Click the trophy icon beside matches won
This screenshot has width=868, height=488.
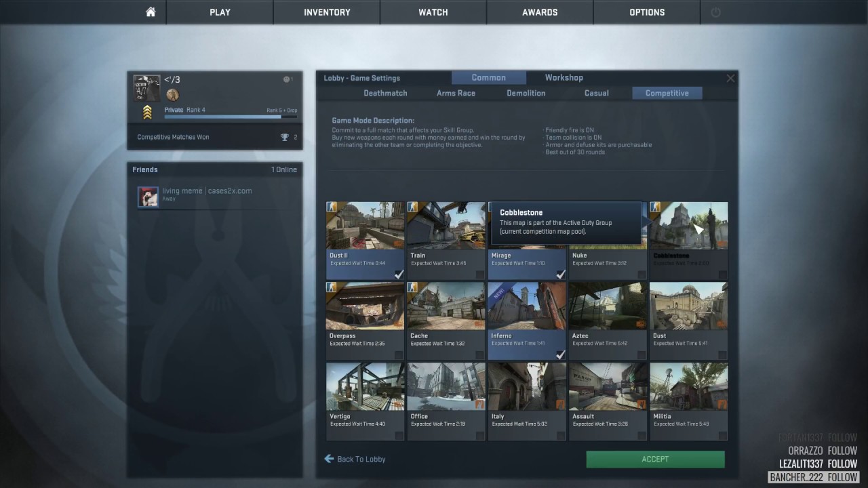[x=285, y=138]
